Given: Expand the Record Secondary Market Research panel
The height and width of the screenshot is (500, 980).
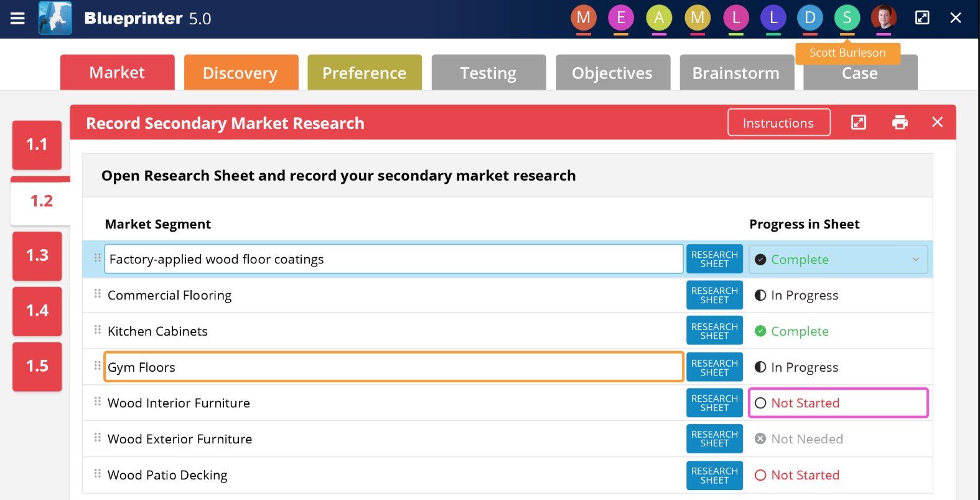Looking at the screenshot, I should pos(859,122).
